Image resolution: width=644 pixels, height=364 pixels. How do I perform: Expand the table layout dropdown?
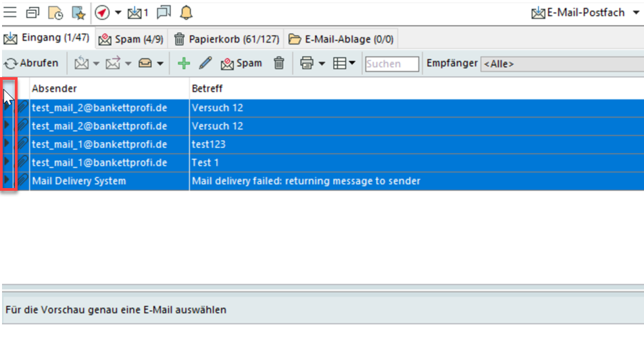point(352,64)
